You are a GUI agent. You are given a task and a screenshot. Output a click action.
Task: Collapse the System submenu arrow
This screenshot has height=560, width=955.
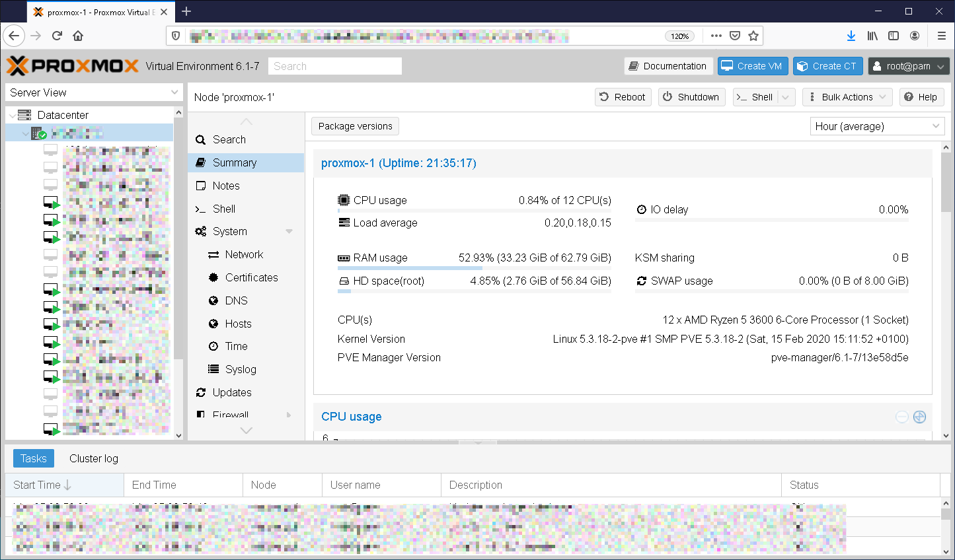click(289, 231)
